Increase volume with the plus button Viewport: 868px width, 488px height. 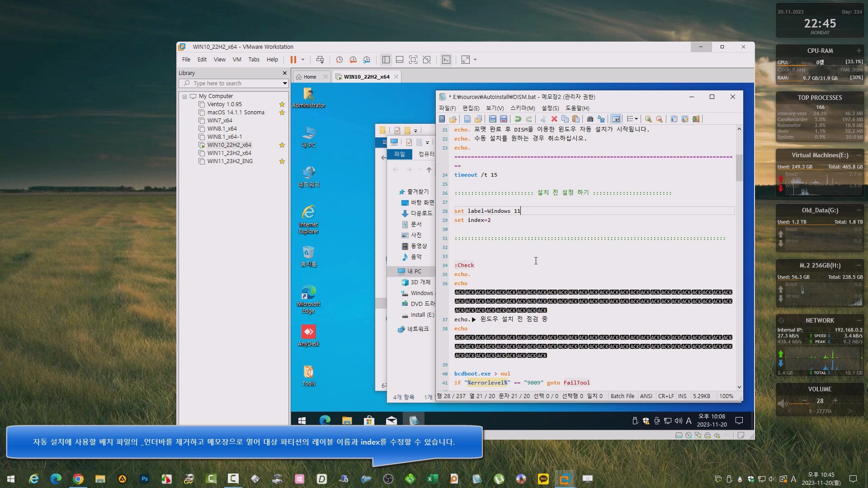click(x=835, y=400)
